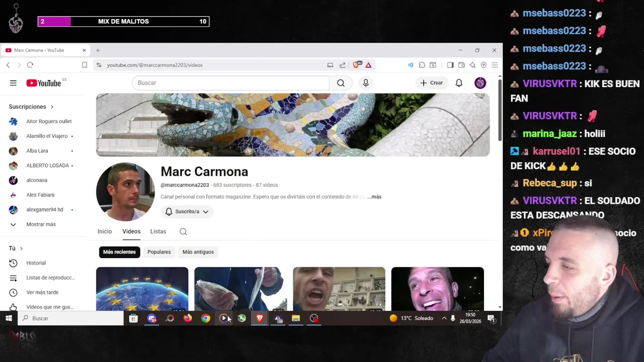The width and height of the screenshot is (644, 362).
Task: Launch Firefox from taskbar
Action: (188, 318)
